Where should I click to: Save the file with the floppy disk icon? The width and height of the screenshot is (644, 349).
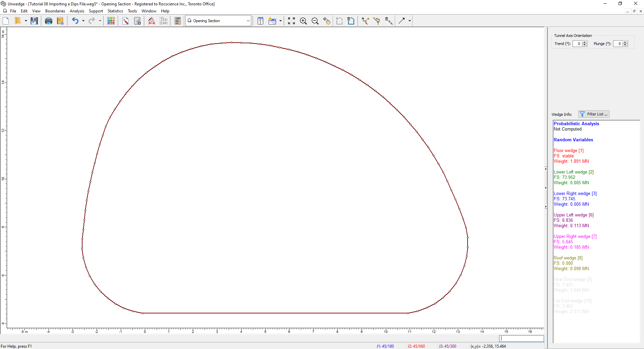click(x=34, y=21)
